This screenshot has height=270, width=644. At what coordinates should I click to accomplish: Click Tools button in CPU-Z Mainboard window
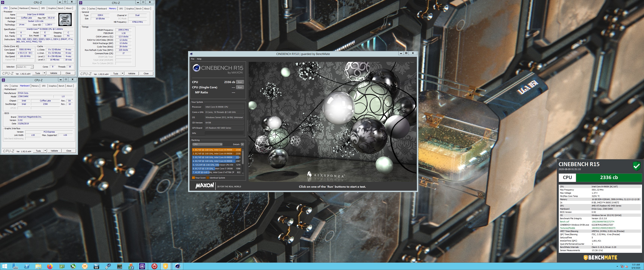coord(38,151)
